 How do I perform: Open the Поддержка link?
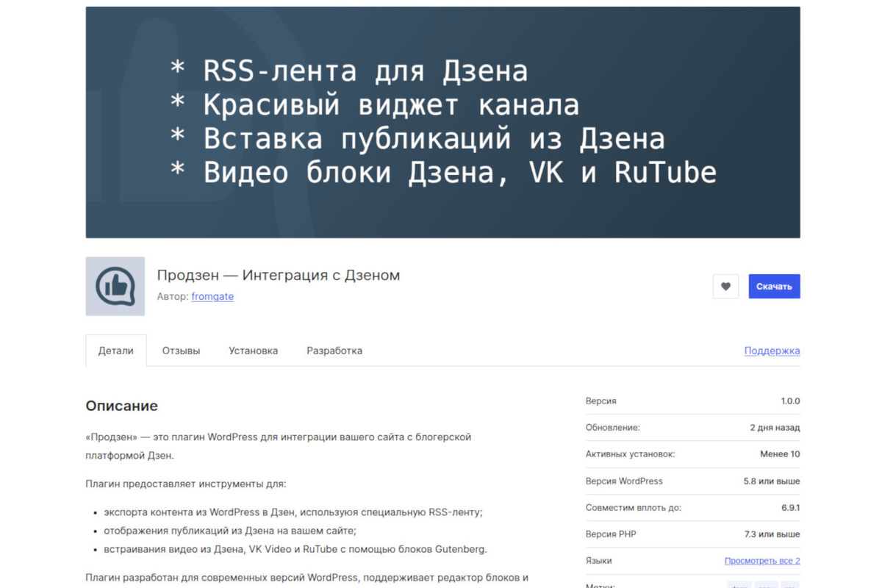(x=772, y=351)
